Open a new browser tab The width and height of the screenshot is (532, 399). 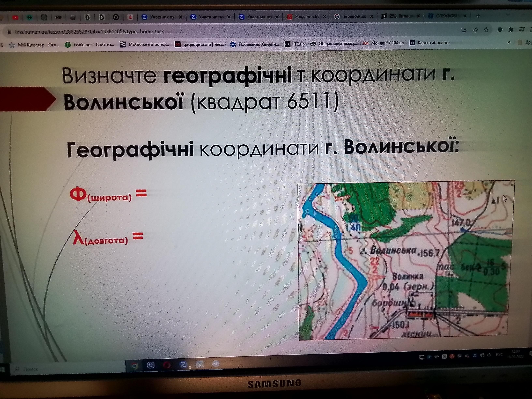click(x=478, y=16)
